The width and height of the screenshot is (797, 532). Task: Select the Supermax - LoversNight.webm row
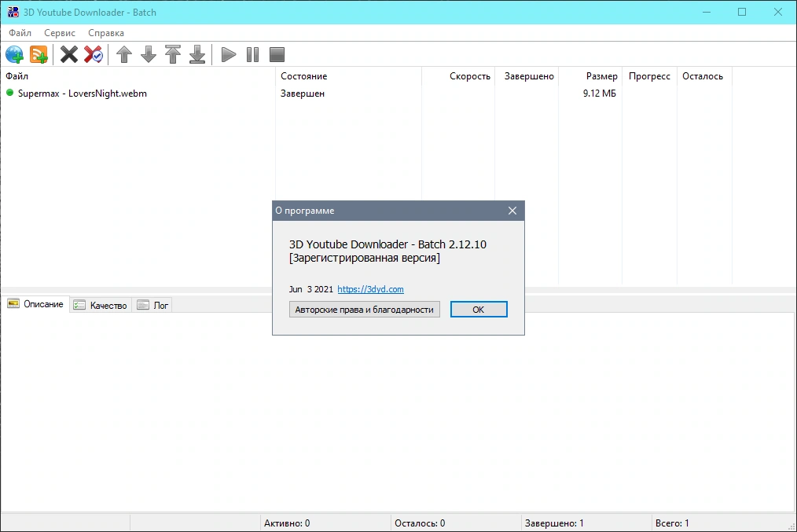pos(366,94)
